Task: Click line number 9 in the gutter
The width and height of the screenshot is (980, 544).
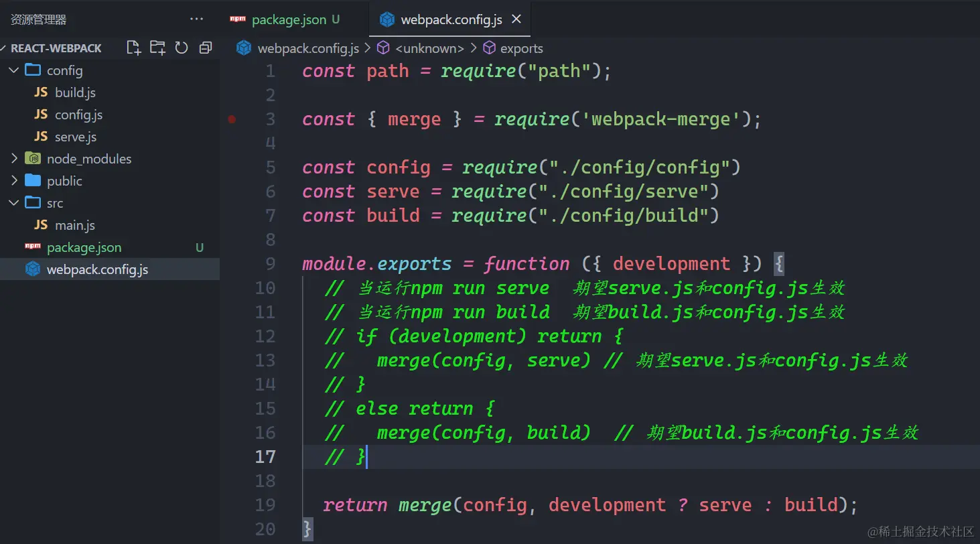Action: click(271, 264)
